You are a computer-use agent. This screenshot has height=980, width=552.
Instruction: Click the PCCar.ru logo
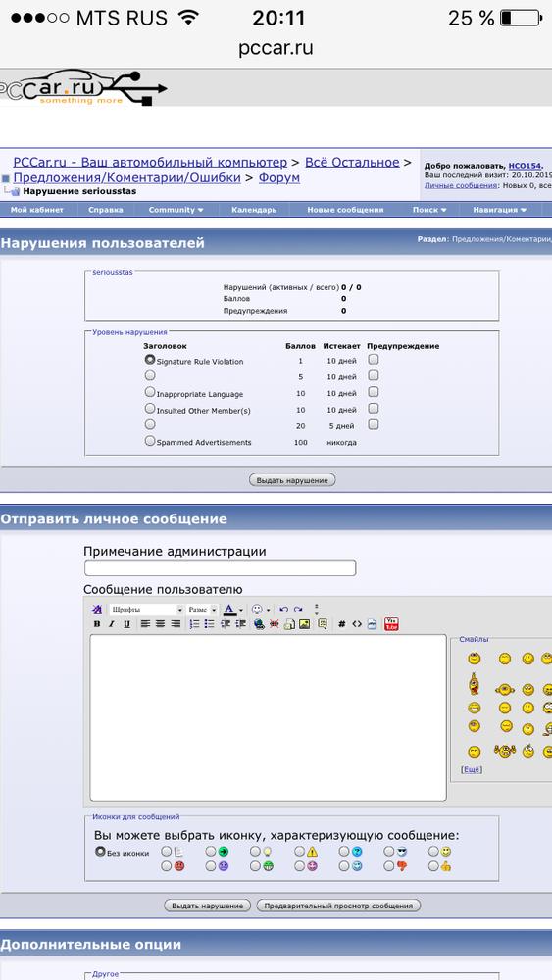tap(83, 87)
